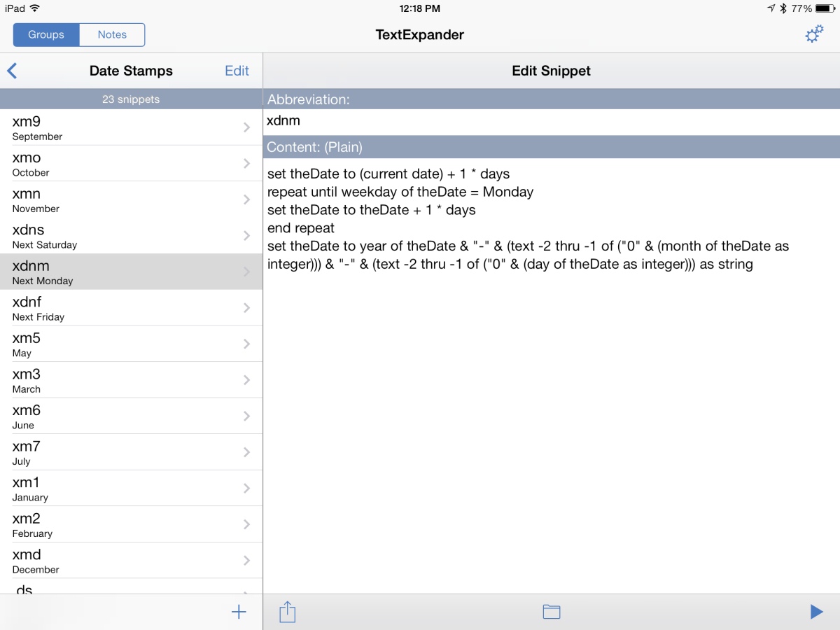Tap the location services arrow icon
The height and width of the screenshot is (630, 840).
coord(771,8)
